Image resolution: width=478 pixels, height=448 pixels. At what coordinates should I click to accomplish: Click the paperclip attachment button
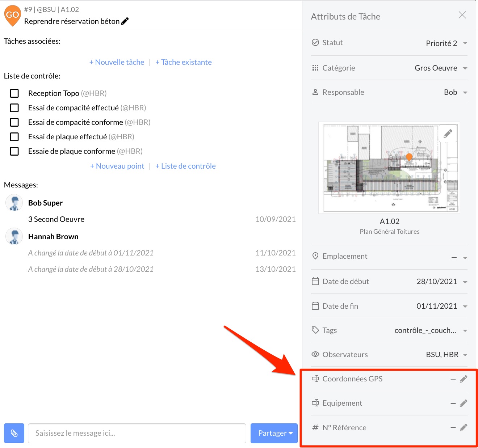point(14,433)
